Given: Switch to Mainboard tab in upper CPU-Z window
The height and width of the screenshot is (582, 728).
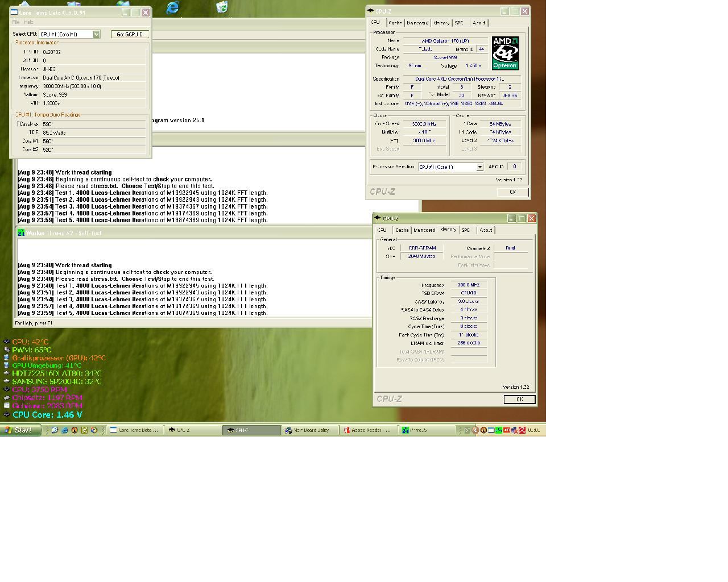Looking at the screenshot, I should click(x=417, y=23).
